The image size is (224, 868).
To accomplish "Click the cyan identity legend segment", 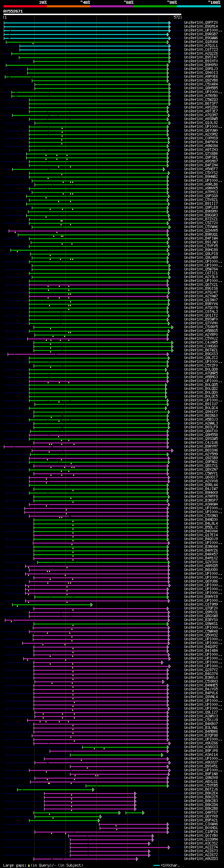I will [198, 6].
